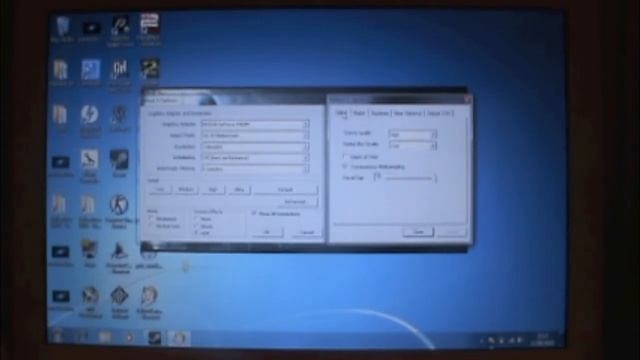640x360 pixels.
Task: Click Close in the advanced dialog
Action: [x=418, y=232]
